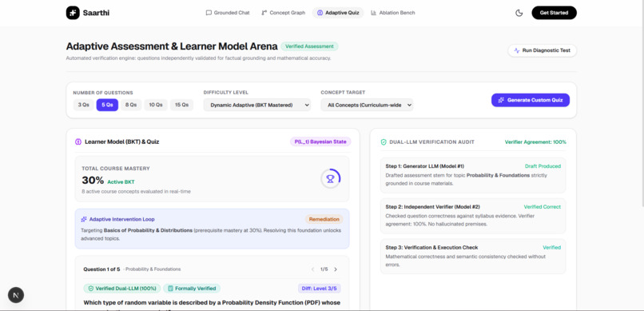The width and height of the screenshot is (644, 311).
Task: Click the Concept Graph branch icon
Action: coord(264,13)
